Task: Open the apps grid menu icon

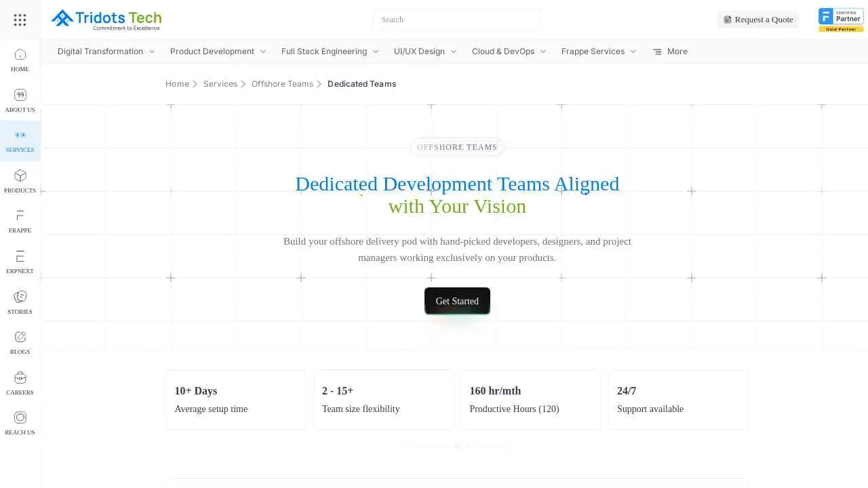Action: tap(20, 20)
